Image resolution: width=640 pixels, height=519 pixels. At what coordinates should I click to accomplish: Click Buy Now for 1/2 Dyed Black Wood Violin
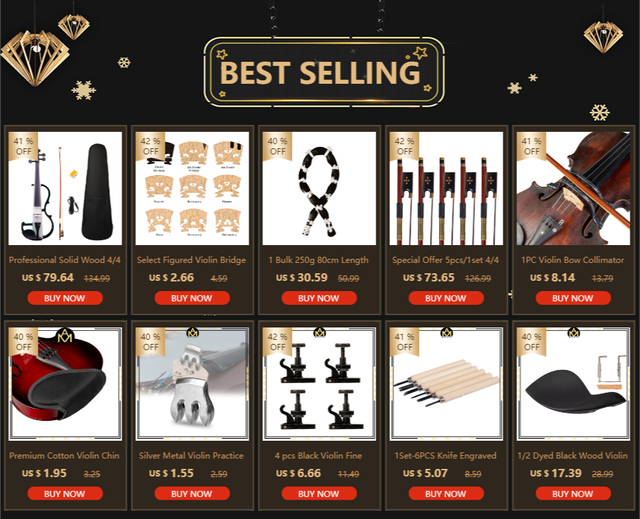[573, 494]
